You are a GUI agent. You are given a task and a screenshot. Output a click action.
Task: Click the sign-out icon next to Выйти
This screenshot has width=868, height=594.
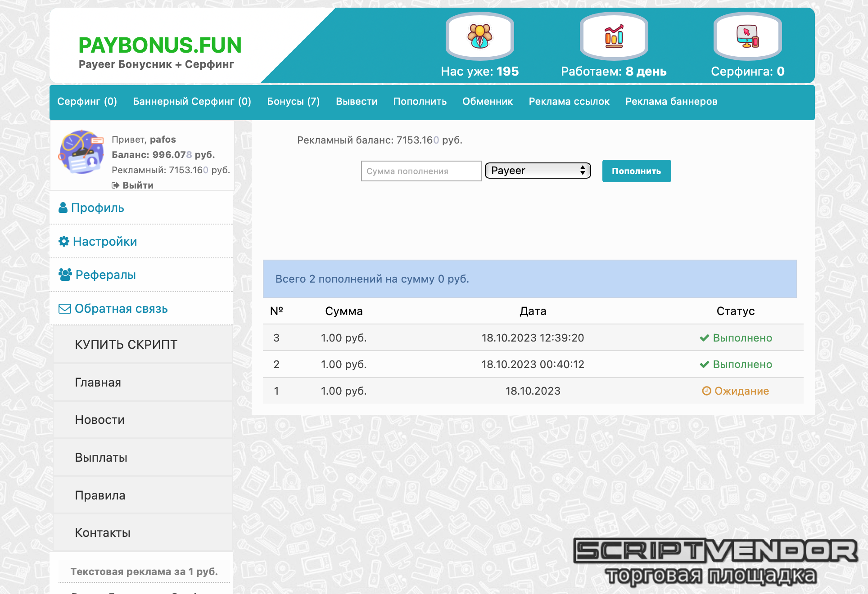tap(116, 185)
